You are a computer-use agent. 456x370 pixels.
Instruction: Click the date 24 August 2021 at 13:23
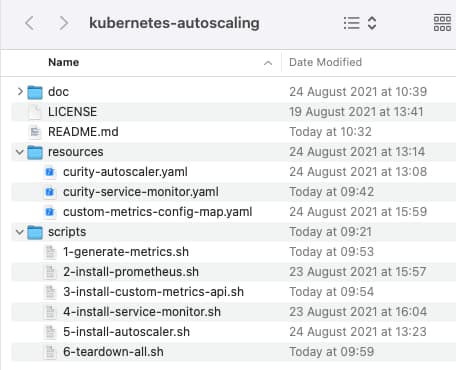[x=358, y=332]
